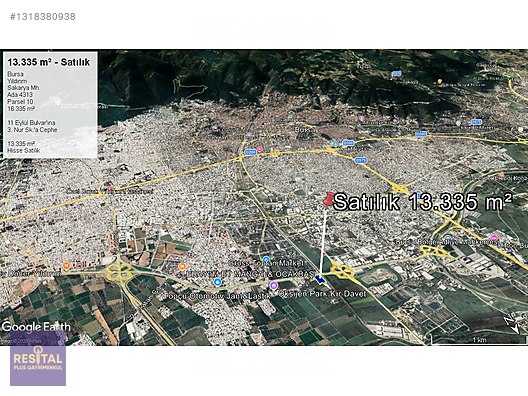
Task: Click the Parsel 10 line in info box
Action: click(x=20, y=102)
